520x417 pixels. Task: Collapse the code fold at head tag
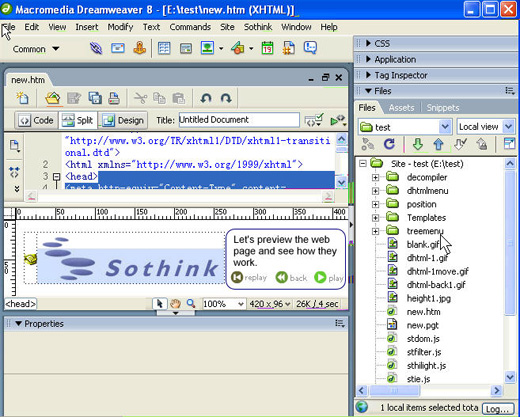pos(57,176)
